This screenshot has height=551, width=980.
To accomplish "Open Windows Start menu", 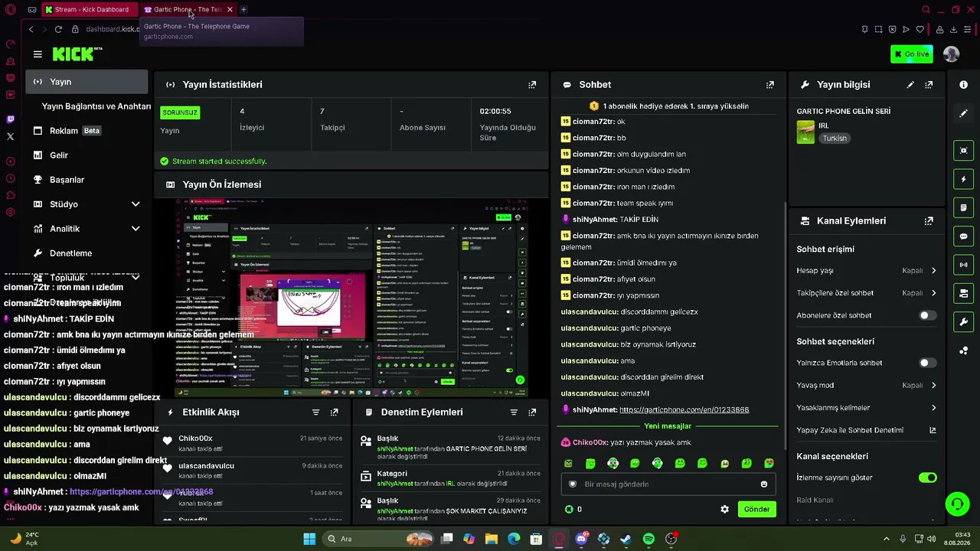I will [309, 539].
